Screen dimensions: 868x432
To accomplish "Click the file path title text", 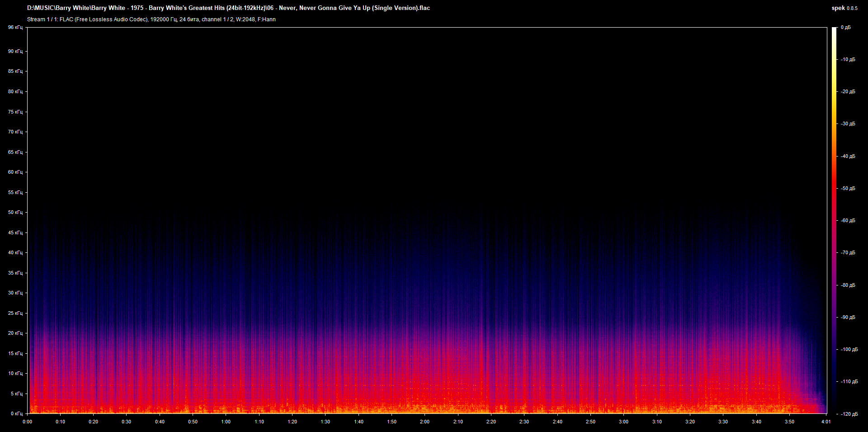I will (228, 8).
